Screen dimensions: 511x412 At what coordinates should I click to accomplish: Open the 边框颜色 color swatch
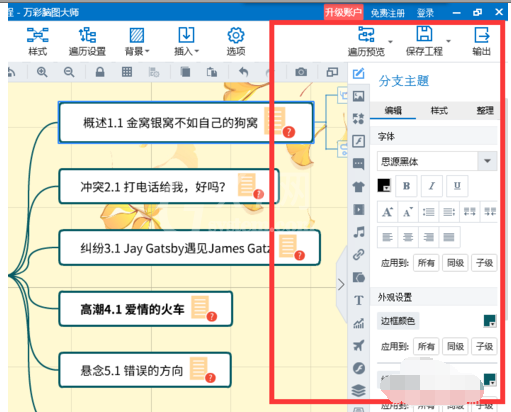coord(490,321)
